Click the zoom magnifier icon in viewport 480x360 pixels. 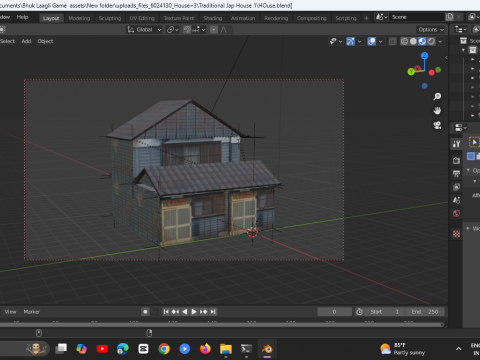point(437,97)
